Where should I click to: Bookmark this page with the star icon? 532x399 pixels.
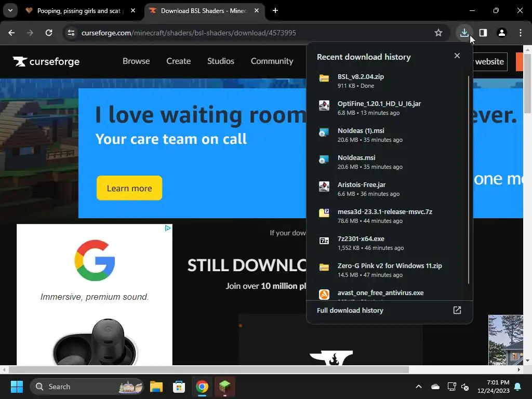point(438,33)
